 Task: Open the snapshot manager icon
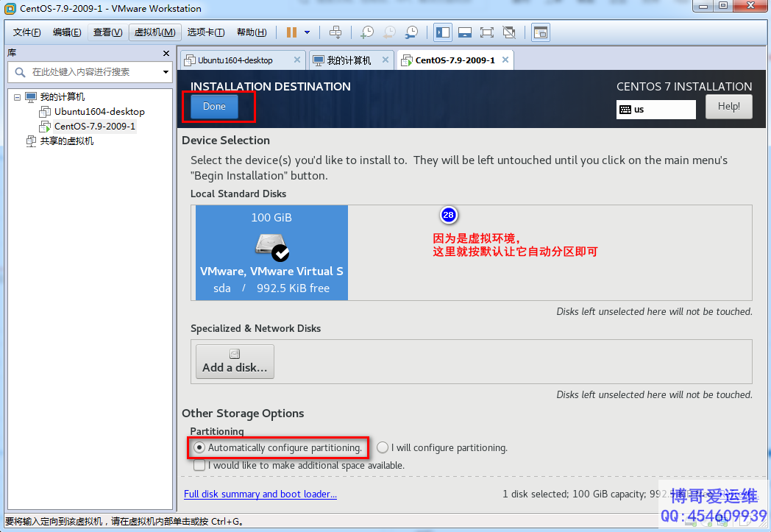pyautogui.click(x=412, y=32)
